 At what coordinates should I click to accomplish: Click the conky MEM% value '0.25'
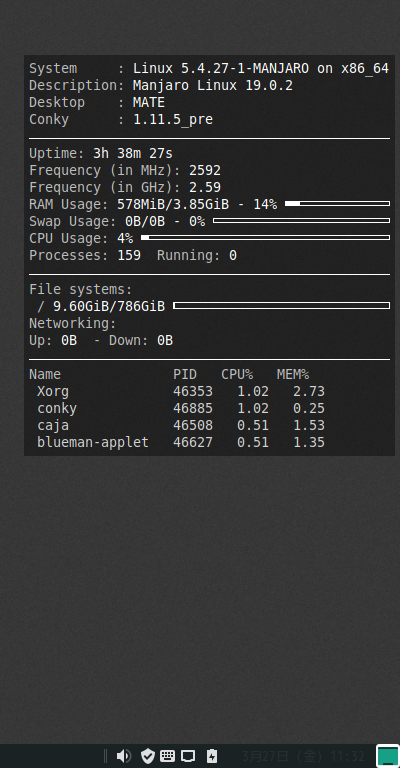[309, 408]
